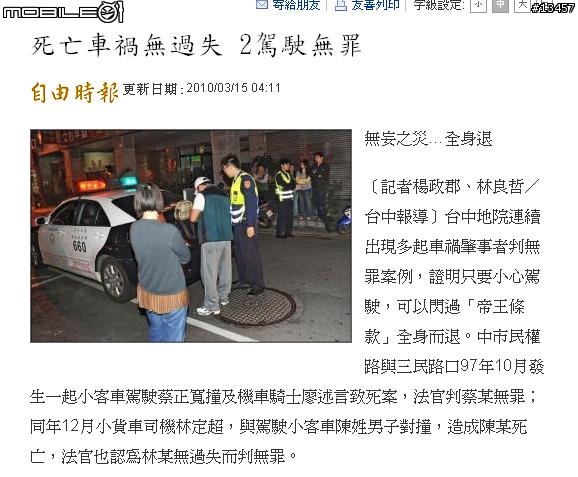This screenshot has width=578, height=477.
Task: Click the paragraph line starting 生一起小客車駕駛
Action: coord(283,397)
